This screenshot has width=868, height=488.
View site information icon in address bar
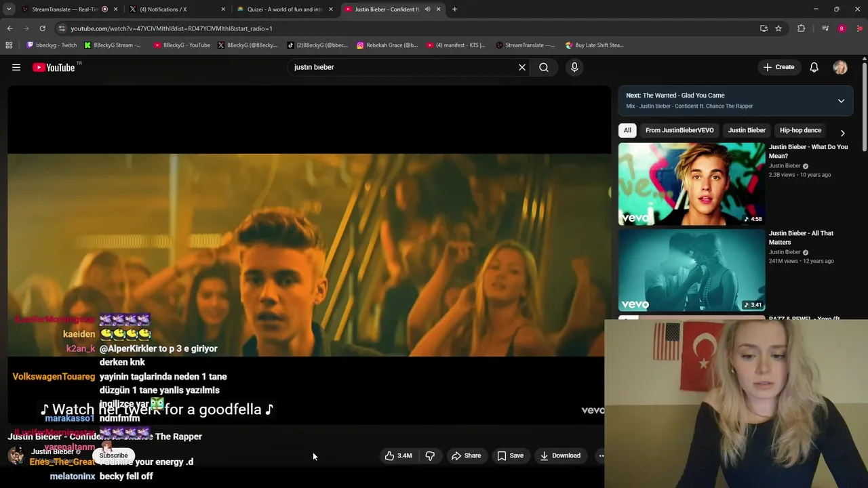(x=62, y=28)
